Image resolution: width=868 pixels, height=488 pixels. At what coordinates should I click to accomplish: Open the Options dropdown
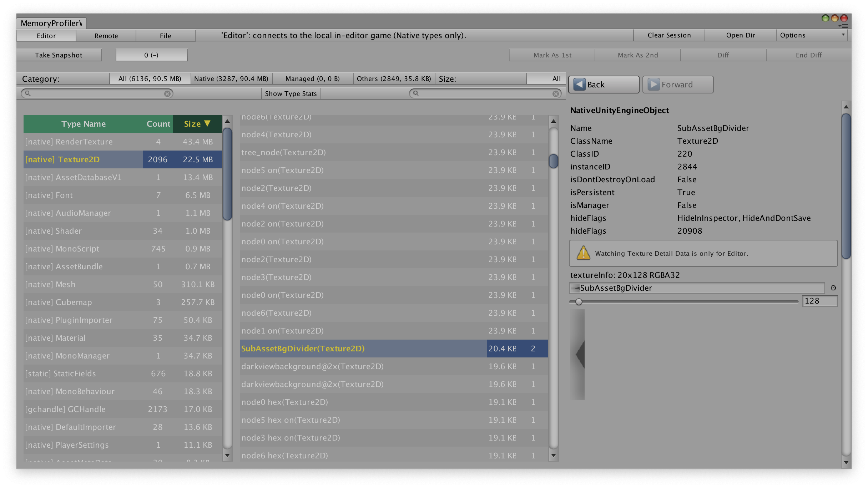(811, 35)
